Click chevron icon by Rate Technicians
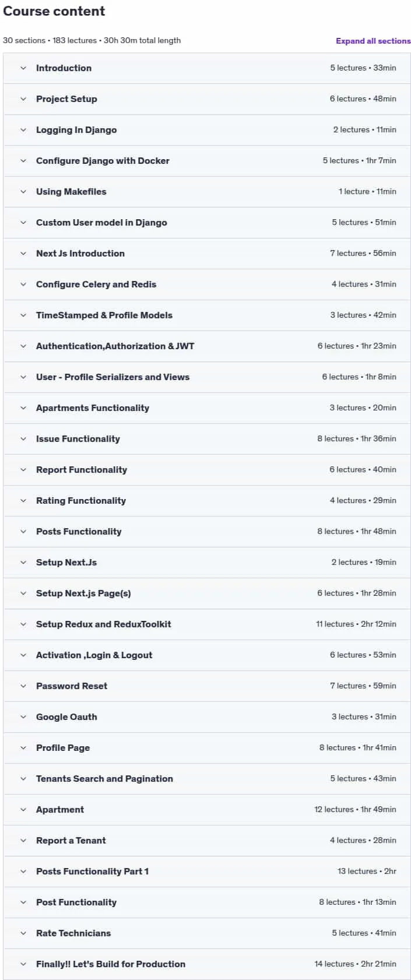The image size is (411, 980). tap(23, 933)
